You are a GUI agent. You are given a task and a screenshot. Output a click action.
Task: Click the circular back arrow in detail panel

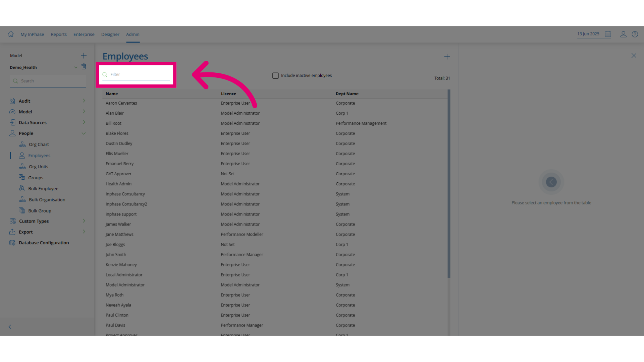tap(551, 182)
